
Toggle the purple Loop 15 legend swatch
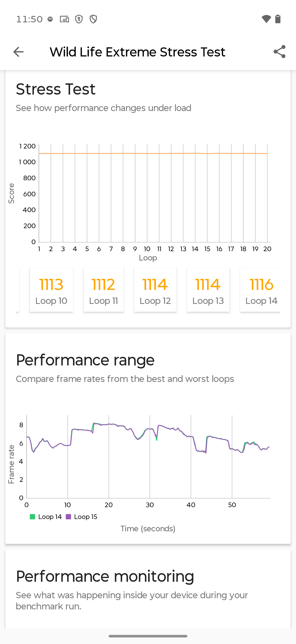pos(68,517)
